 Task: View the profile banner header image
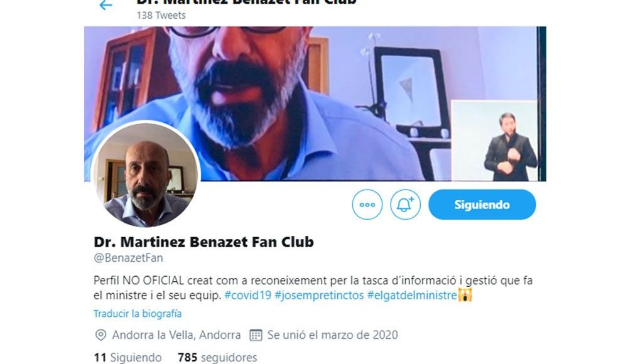pyautogui.click(x=315, y=104)
